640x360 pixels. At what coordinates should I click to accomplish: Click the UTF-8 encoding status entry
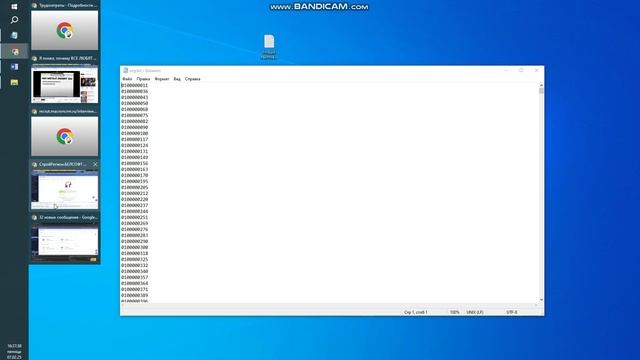click(511, 312)
